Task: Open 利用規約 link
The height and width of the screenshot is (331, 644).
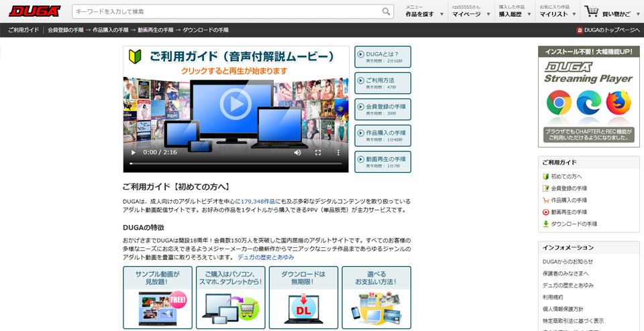Action: pos(553,297)
